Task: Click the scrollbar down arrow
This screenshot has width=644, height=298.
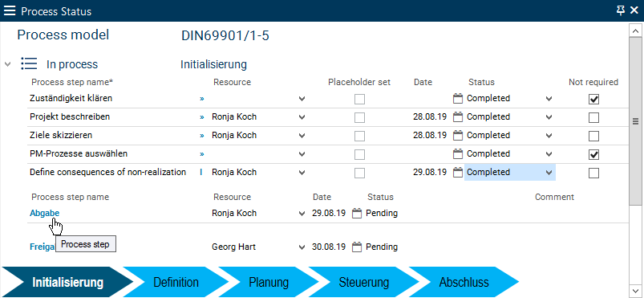Action: pyautogui.click(x=635, y=290)
